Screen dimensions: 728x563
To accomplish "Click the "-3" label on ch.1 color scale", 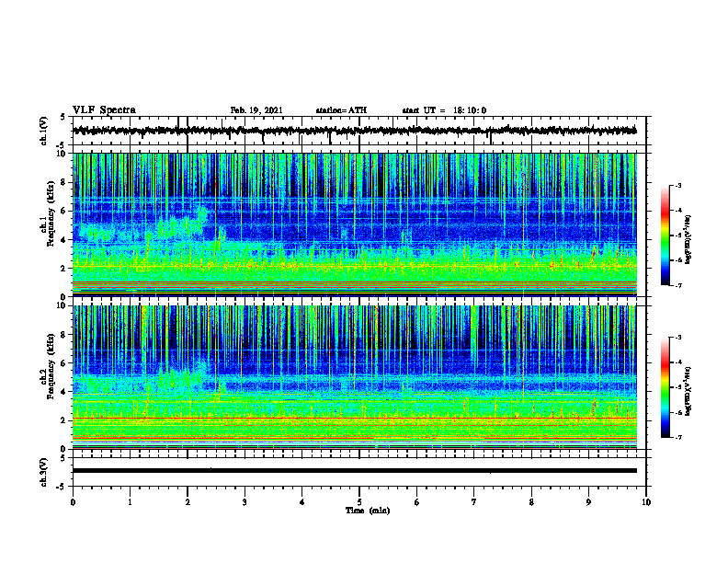I will [677, 186].
